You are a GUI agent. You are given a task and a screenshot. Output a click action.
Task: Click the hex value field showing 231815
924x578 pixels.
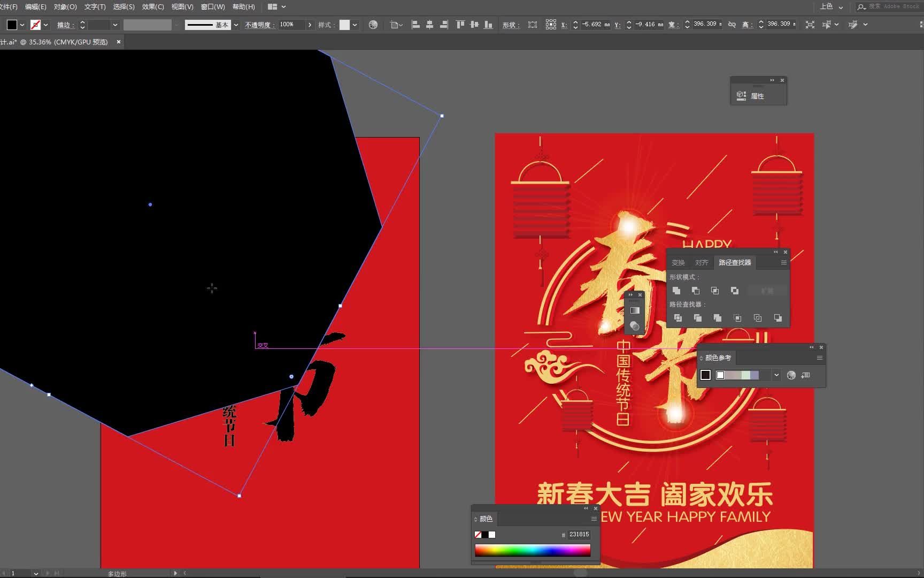point(579,534)
